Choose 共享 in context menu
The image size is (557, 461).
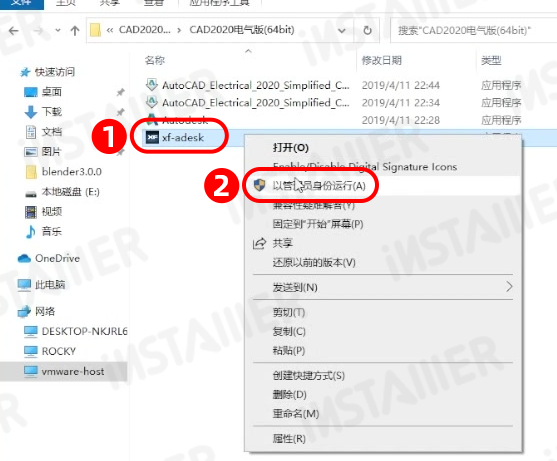point(383,243)
